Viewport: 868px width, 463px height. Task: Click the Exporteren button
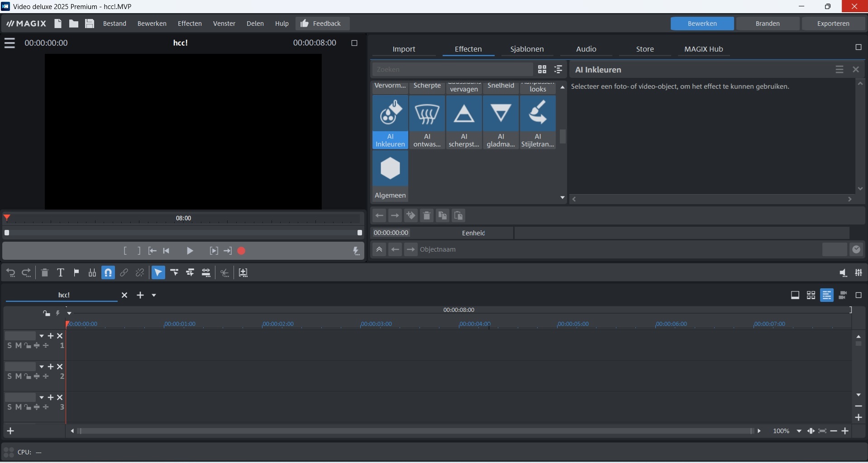[x=833, y=24]
